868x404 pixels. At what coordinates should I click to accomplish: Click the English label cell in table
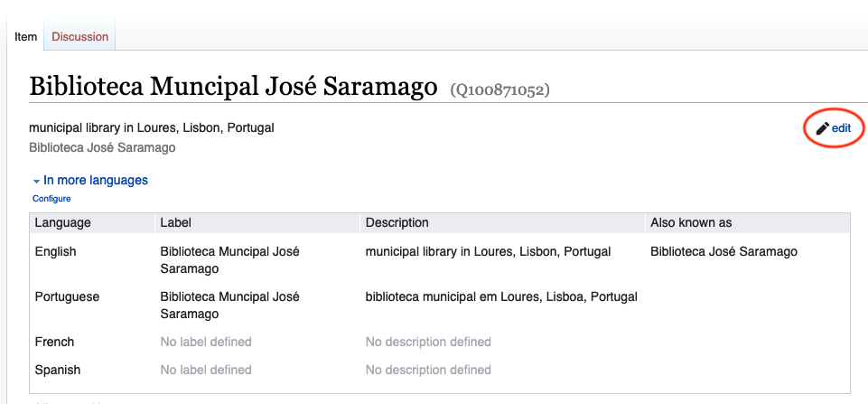[229, 260]
